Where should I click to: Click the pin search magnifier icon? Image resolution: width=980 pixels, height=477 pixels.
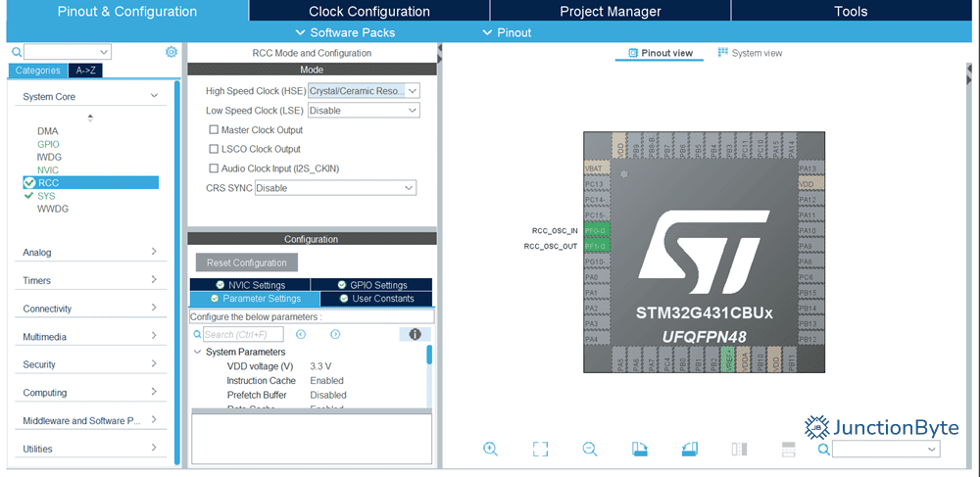824,449
